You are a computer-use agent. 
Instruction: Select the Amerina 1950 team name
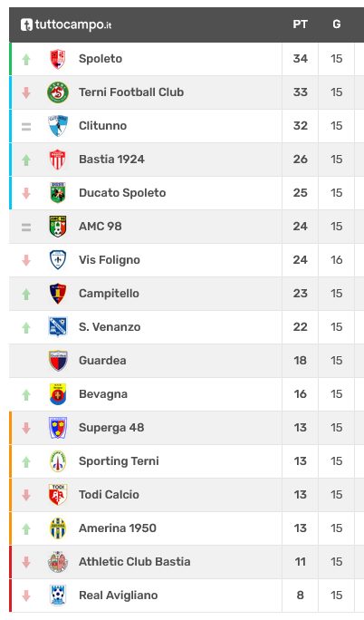118,528
